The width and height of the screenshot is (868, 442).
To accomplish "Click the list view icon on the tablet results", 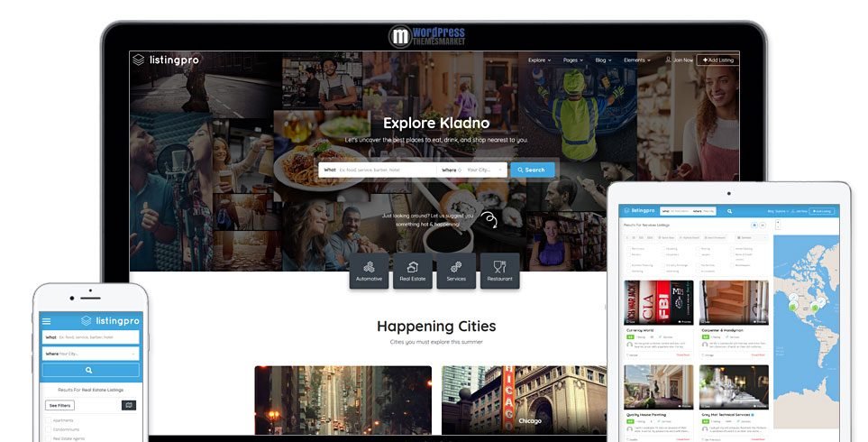I will (x=763, y=226).
